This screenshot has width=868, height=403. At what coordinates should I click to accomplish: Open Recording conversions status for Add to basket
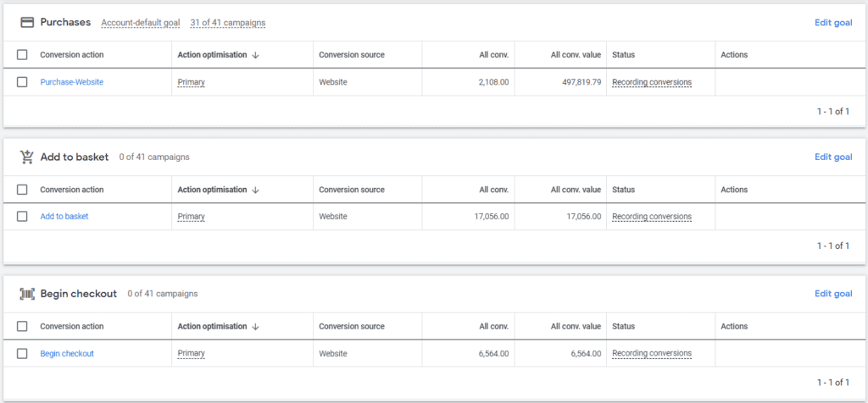click(x=652, y=217)
